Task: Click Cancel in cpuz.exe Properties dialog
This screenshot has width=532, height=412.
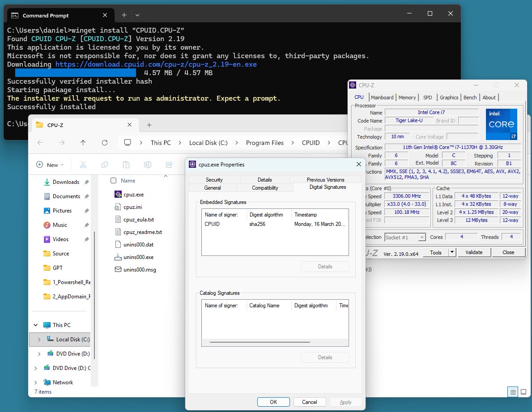Action: 310,402
